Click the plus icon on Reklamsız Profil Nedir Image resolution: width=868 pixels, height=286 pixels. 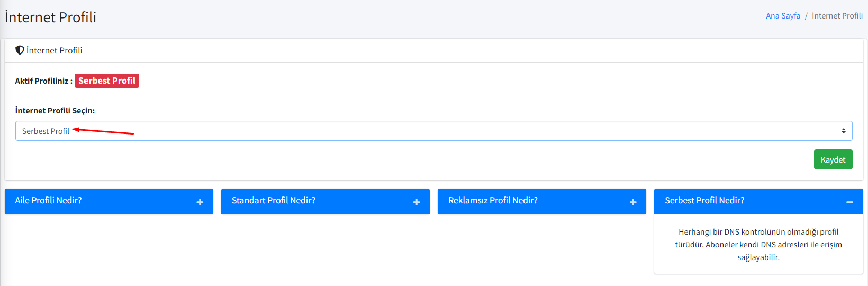click(x=633, y=202)
